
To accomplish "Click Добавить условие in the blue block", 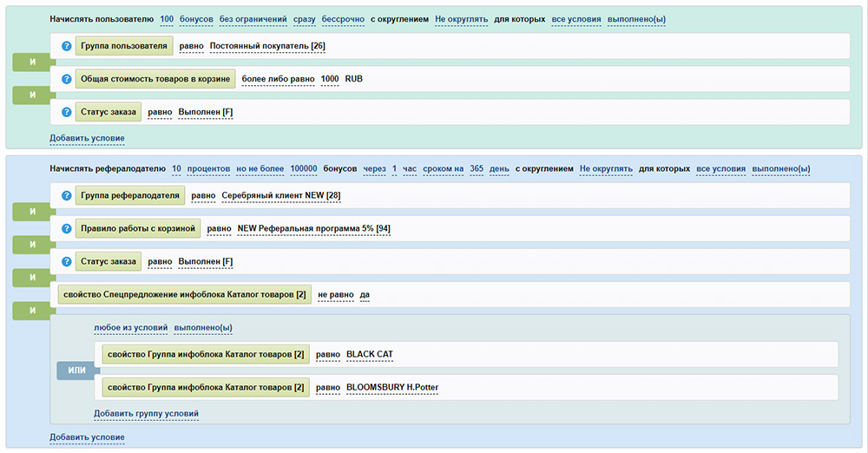I will point(87,437).
